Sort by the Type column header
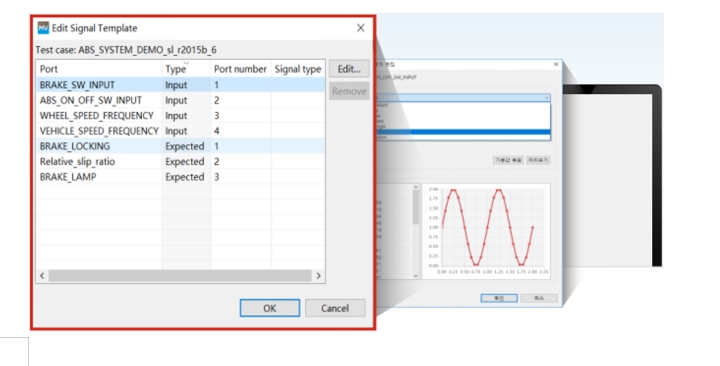720x366 pixels. coord(186,69)
